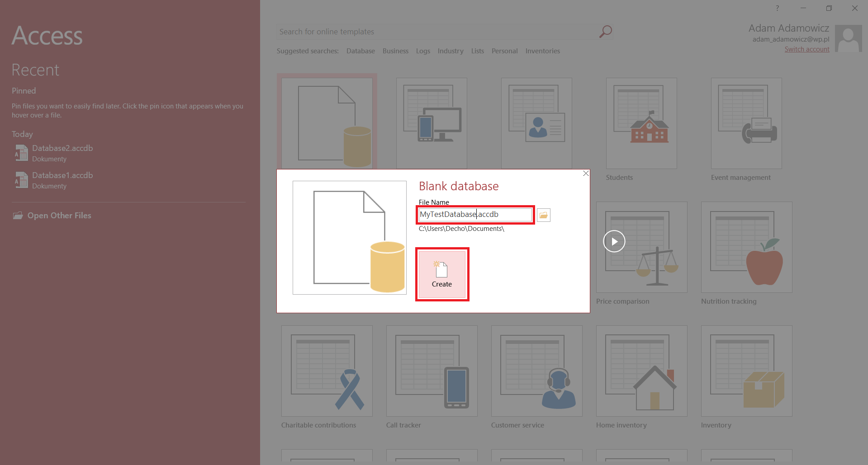Click the Switch account link
The width and height of the screenshot is (868, 465).
pyautogui.click(x=806, y=49)
